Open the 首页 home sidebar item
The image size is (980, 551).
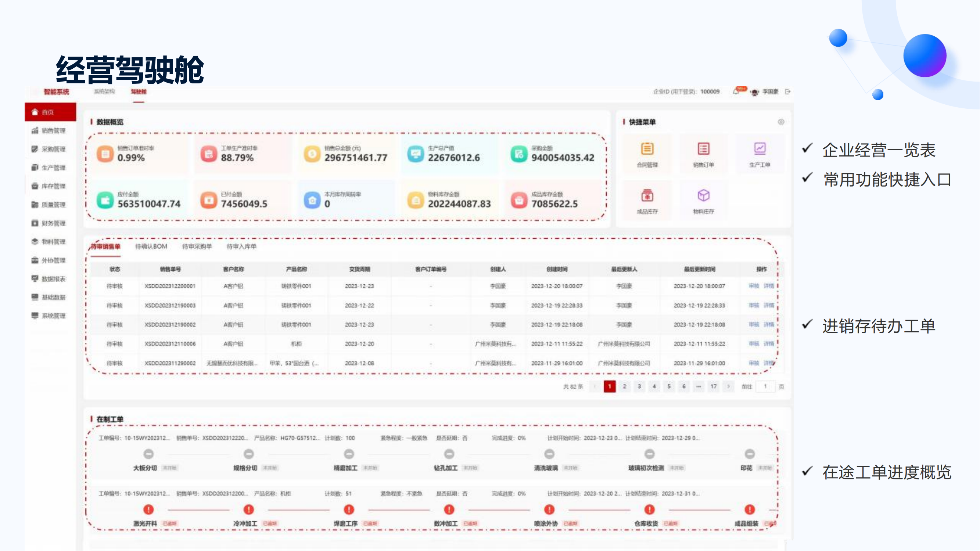(50, 112)
